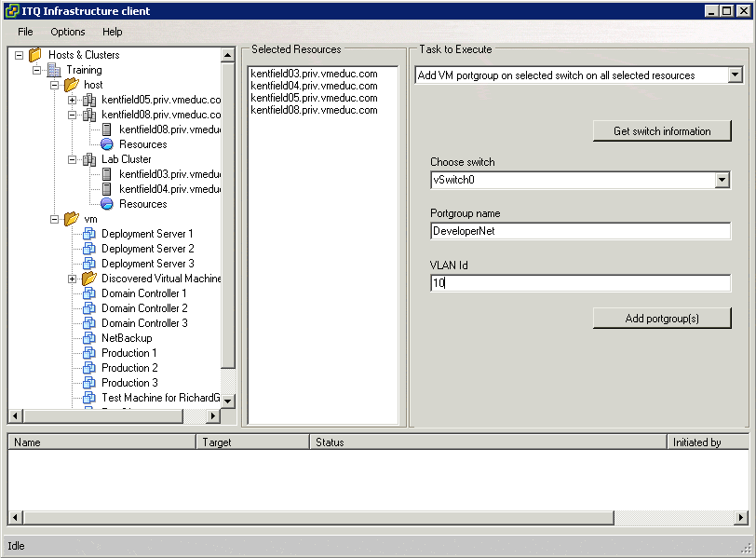Click in the Portgroup name field
Viewport: 756px width, 558px height.
(580, 231)
